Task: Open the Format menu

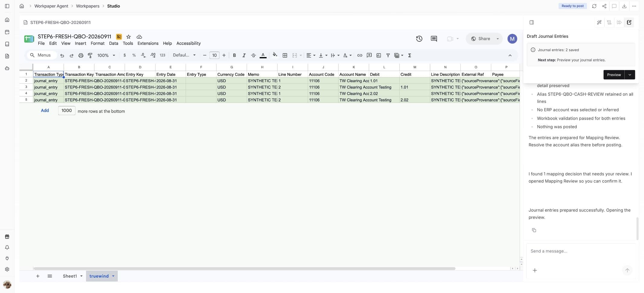Action: [98, 43]
